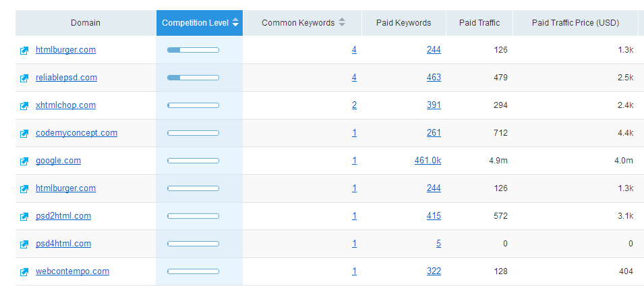Open external link icon beside codemyconcept.com
The image size is (644, 291).
(24, 133)
